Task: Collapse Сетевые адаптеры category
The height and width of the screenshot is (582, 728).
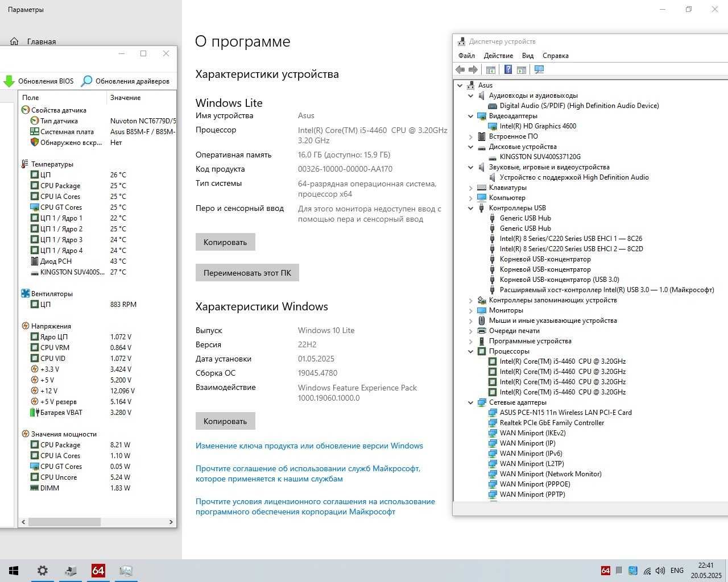Action: [x=470, y=402]
